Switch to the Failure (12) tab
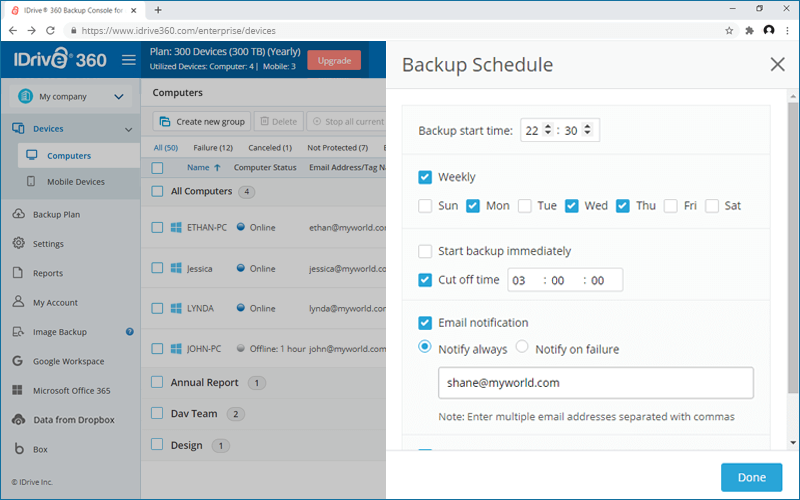800x500 pixels. point(213,147)
